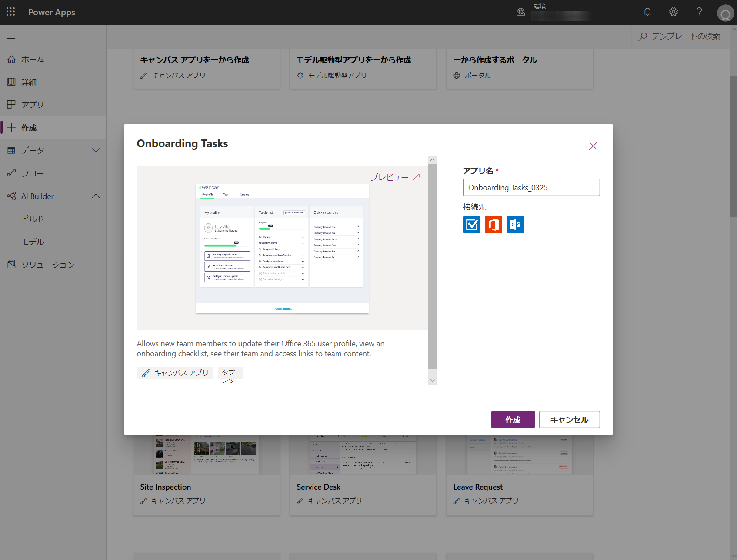Open the プレビュー link
Viewport: 737px width, 560px height.
point(395,177)
